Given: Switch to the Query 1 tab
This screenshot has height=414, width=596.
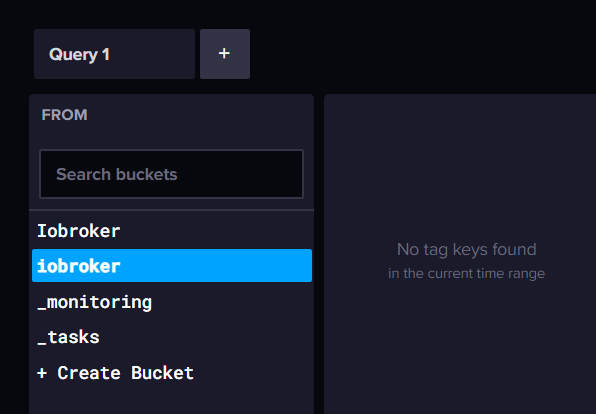Looking at the screenshot, I should click(114, 54).
